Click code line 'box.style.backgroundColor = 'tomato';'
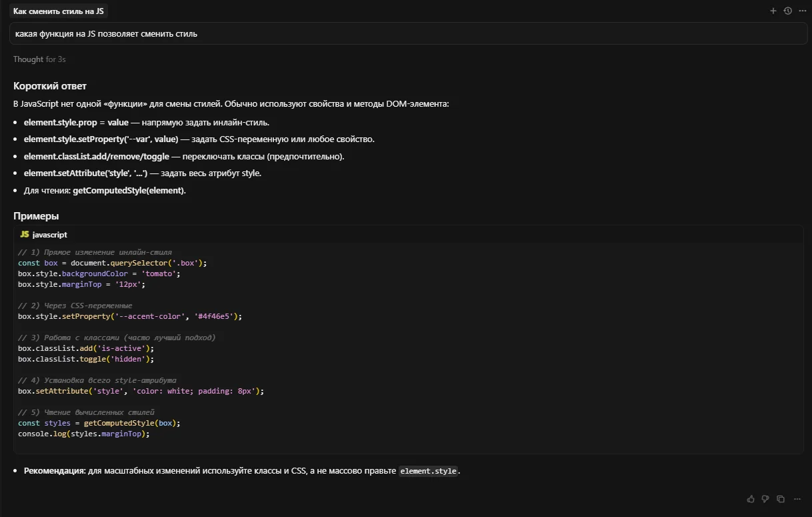This screenshot has width=812, height=517. (x=99, y=274)
